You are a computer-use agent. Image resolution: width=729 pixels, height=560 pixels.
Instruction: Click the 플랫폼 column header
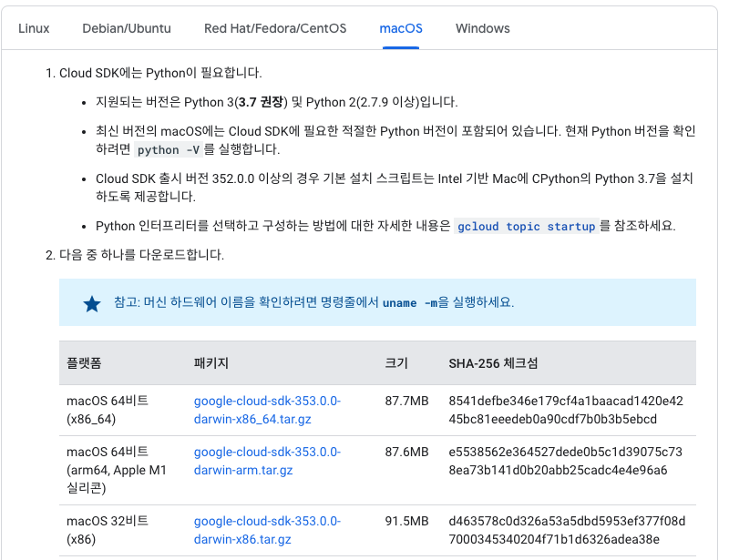(84, 363)
